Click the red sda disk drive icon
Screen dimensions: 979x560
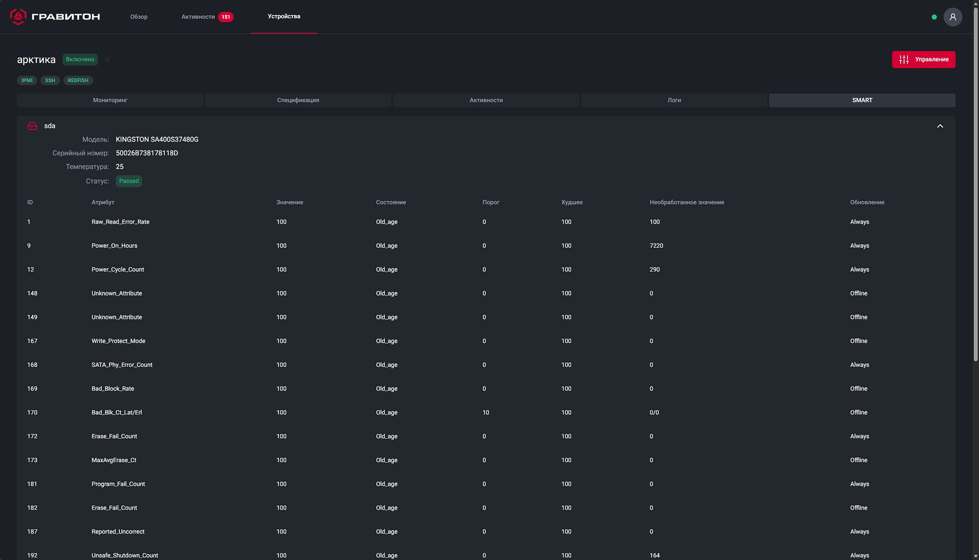pos(32,126)
